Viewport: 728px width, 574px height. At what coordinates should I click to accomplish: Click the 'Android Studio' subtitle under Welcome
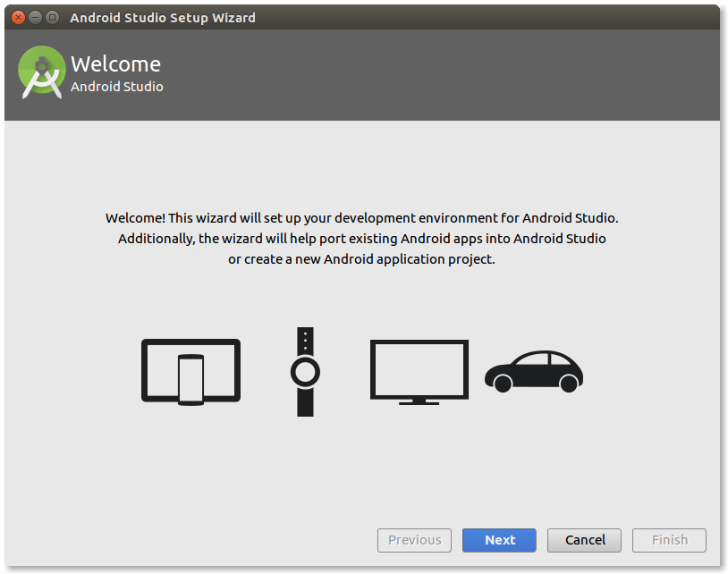(x=117, y=87)
